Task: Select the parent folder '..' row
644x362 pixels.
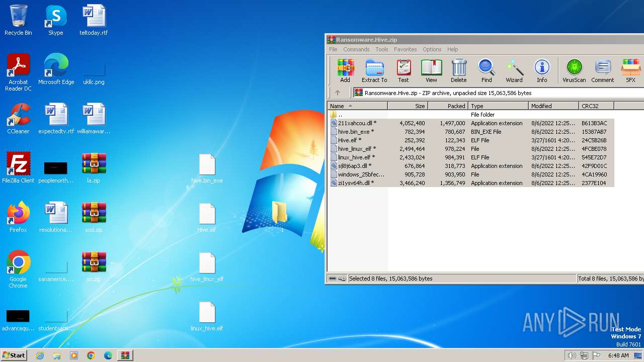Action: (x=471, y=115)
